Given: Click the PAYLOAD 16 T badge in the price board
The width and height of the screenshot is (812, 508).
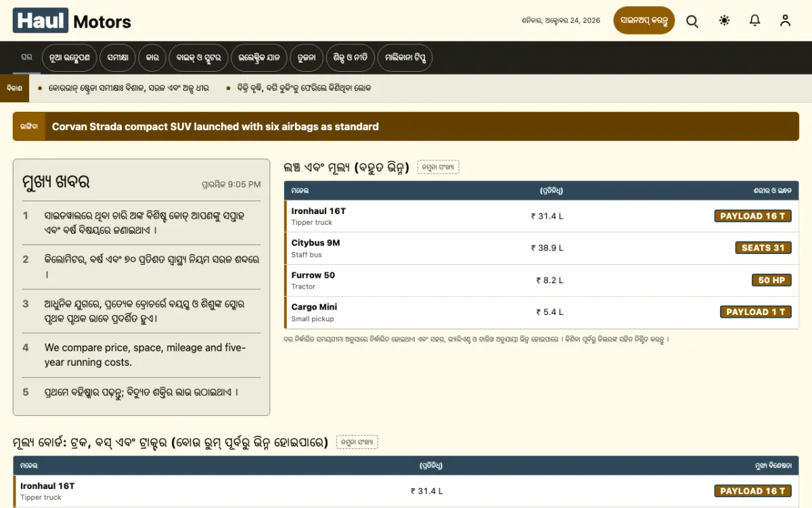Looking at the screenshot, I should (752, 491).
